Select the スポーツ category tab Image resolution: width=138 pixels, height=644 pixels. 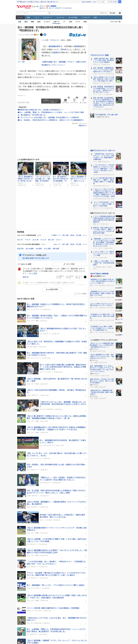(56, 22)
